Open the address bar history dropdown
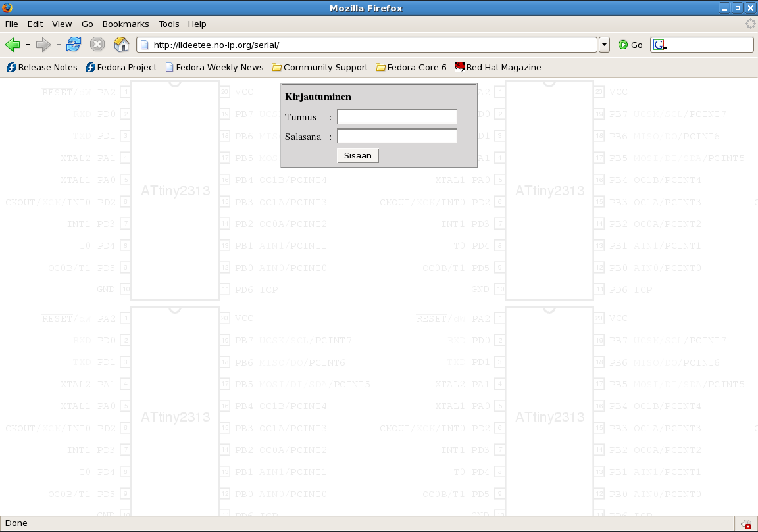The image size is (758, 532). (x=603, y=44)
